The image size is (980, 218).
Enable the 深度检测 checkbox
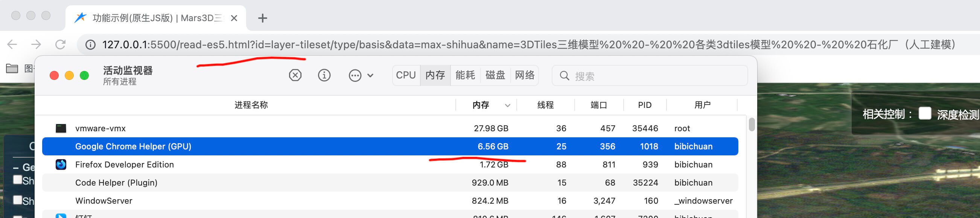(x=925, y=114)
